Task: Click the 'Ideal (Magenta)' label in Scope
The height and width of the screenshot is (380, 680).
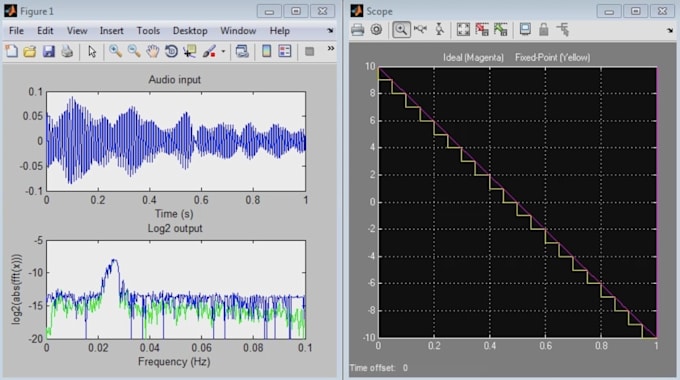Action: (473, 57)
